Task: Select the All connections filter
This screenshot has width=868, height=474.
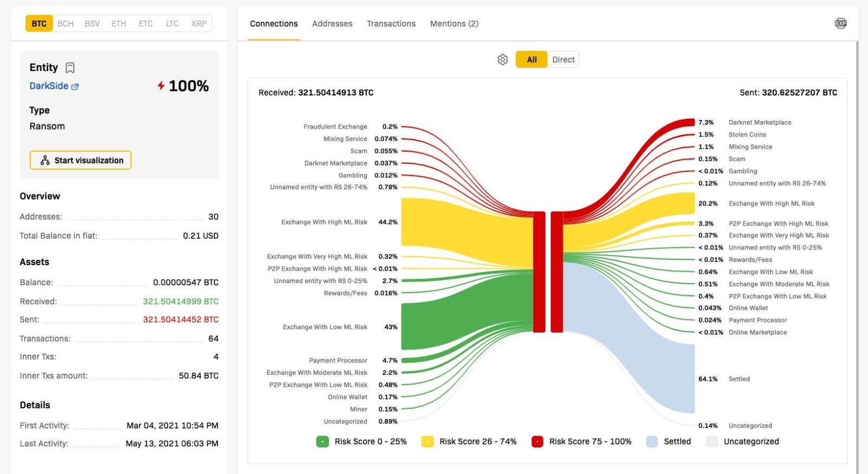Action: [x=532, y=60]
